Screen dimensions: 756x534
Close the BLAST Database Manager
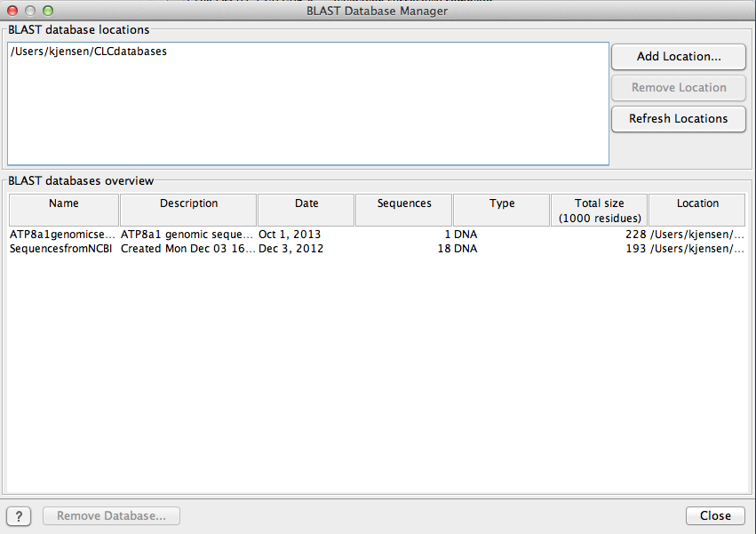point(715,515)
